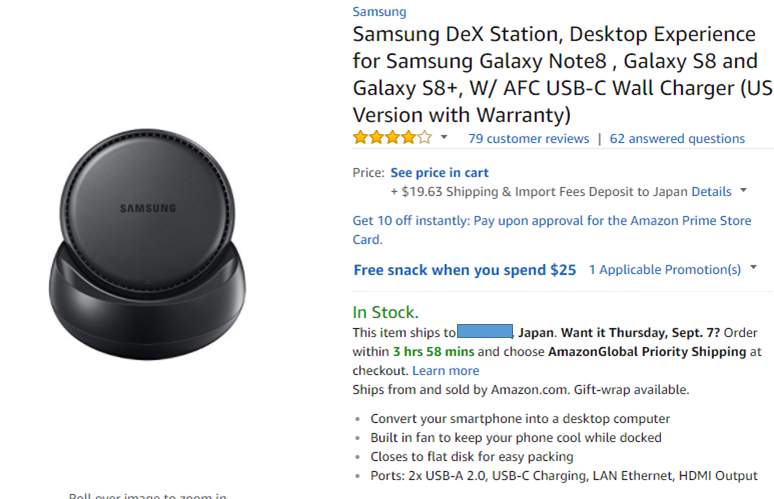View 62 answered questions

click(x=677, y=139)
